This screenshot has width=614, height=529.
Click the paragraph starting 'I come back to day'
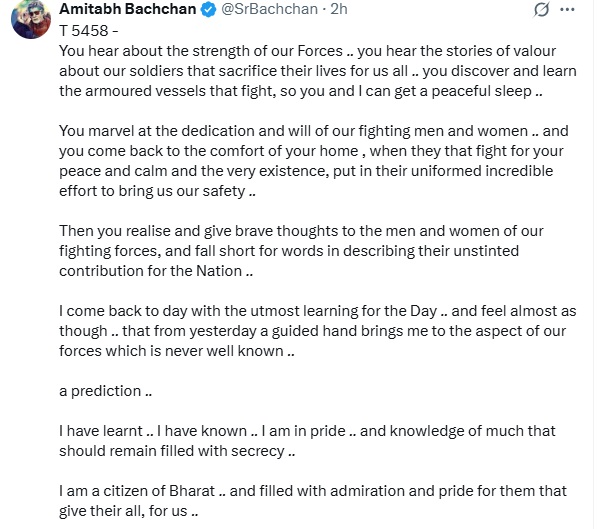coord(318,331)
